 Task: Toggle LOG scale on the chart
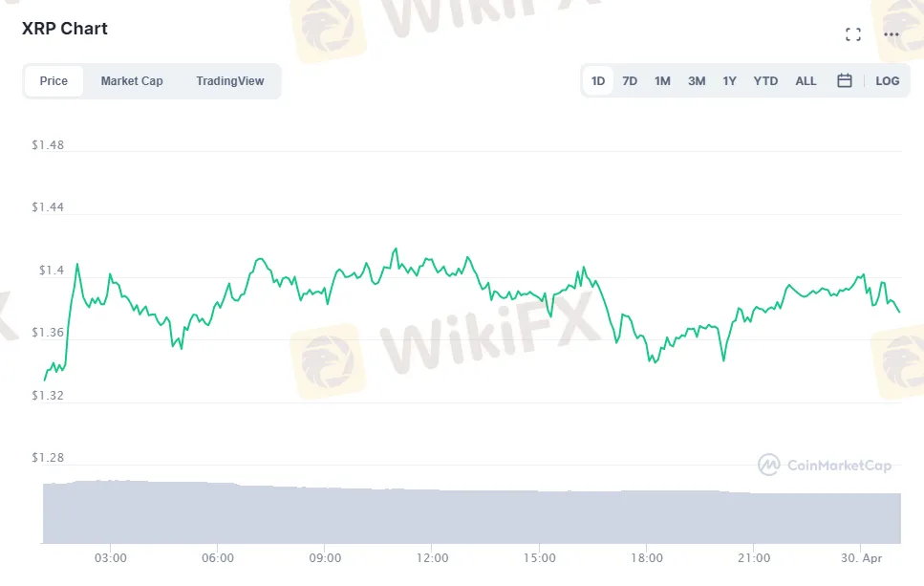pos(888,81)
